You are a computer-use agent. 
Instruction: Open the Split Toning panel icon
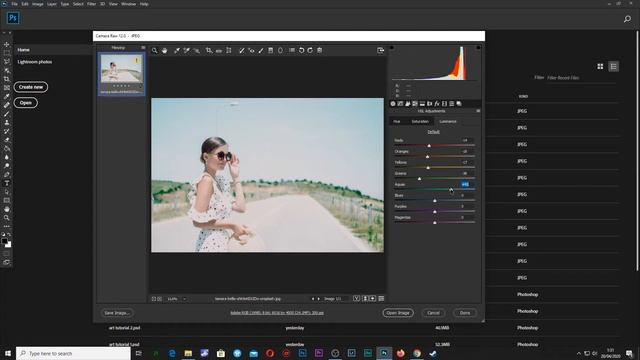tap(422, 104)
